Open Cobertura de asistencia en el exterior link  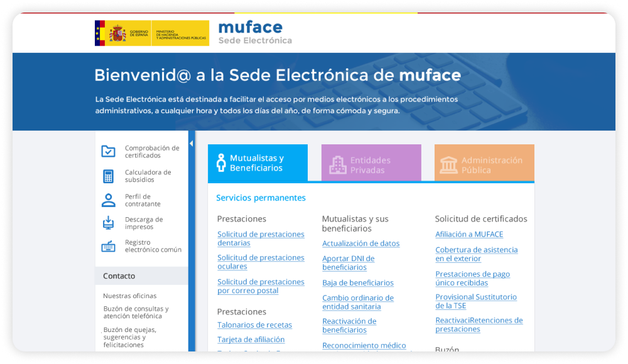(477, 254)
